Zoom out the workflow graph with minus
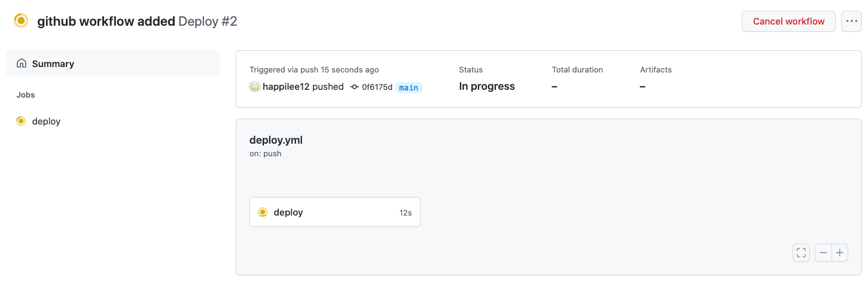This screenshot has height=282, width=868. [x=823, y=253]
